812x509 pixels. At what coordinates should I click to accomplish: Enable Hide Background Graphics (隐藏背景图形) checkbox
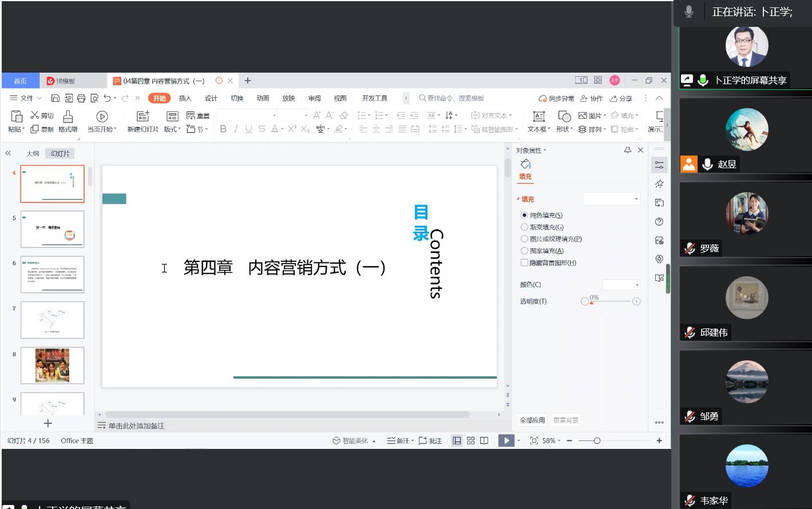coord(524,263)
